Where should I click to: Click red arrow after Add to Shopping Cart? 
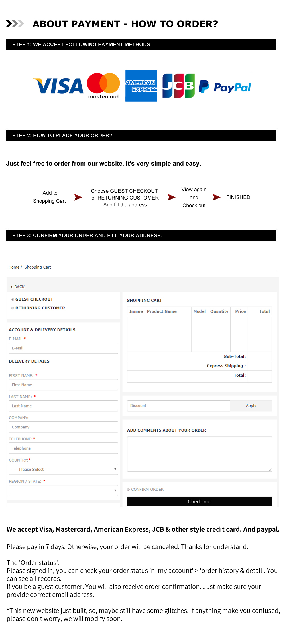78,197
